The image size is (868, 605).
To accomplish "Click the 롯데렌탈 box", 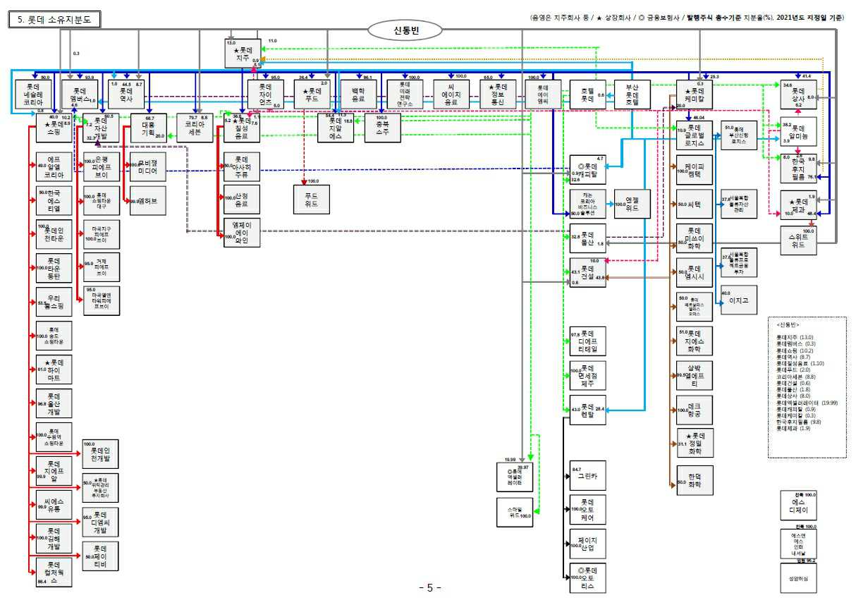I will [x=588, y=410].
